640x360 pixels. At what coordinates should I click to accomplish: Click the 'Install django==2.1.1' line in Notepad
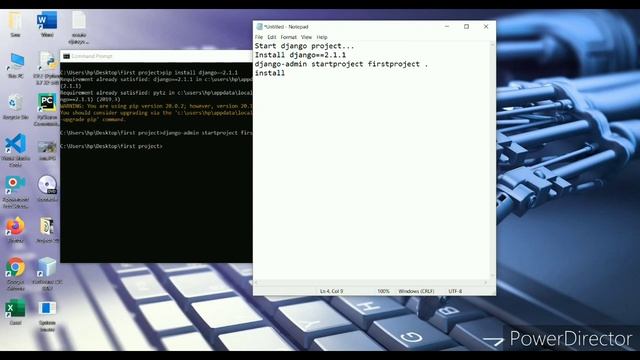(x=300, y=55)
